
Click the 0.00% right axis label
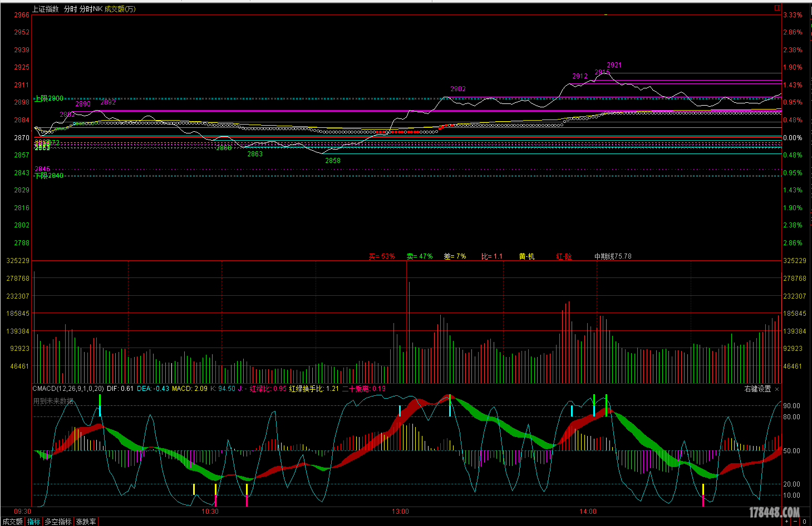point(793,138)
